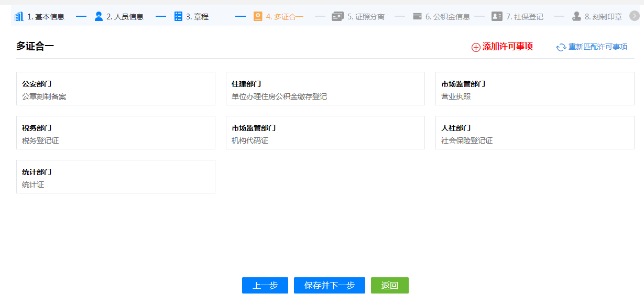Click 统计证 text

coord(33,184)
